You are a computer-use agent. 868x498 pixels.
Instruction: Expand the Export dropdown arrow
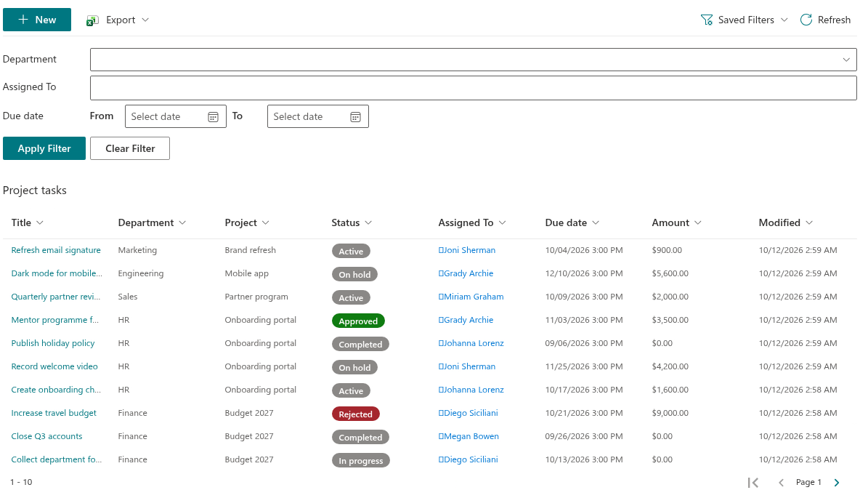click(x=145, y=20)
